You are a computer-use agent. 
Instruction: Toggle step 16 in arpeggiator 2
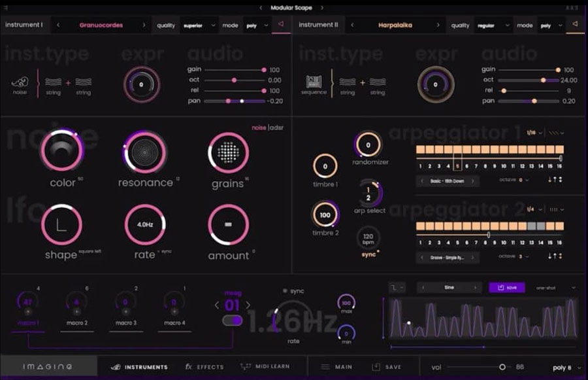[559, 226]
